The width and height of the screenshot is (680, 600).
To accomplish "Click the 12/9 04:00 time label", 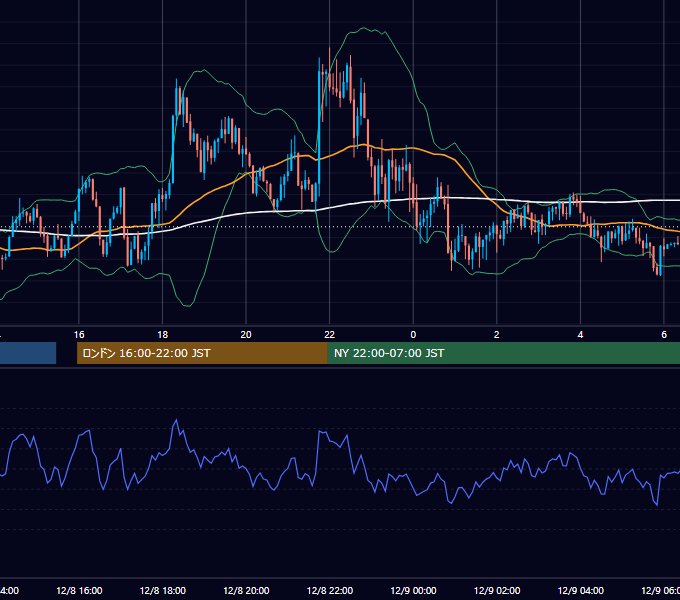I will [x=580, y=590].
